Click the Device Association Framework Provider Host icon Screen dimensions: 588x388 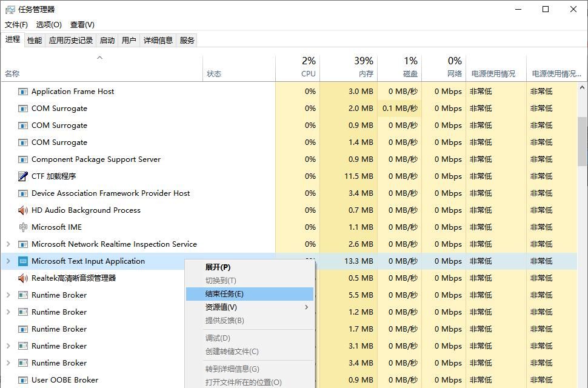[22, 193]
